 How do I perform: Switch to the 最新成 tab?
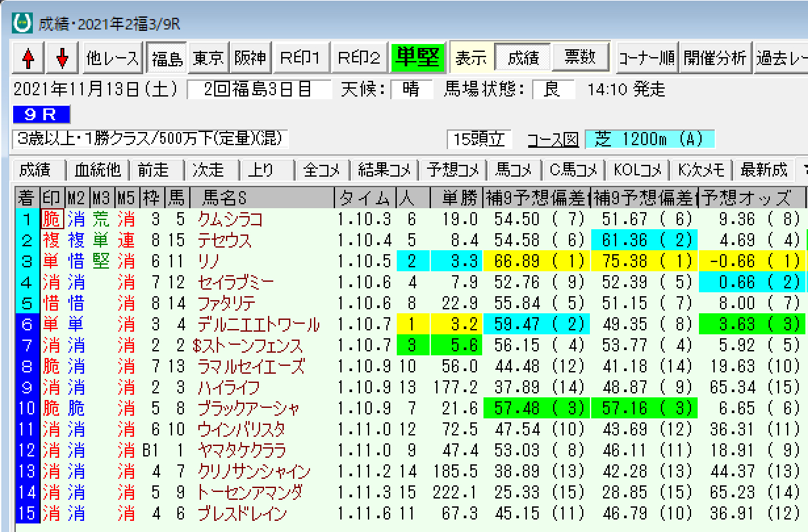click(764, 169)
